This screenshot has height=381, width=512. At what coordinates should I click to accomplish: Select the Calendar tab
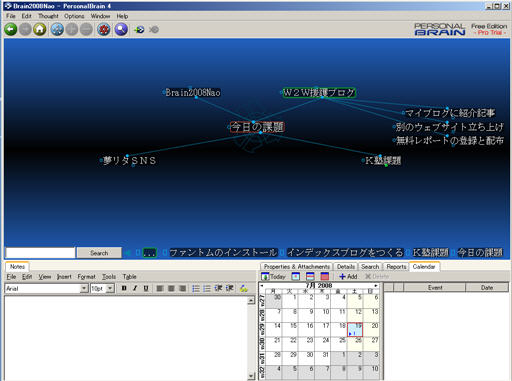click(424, 267)
